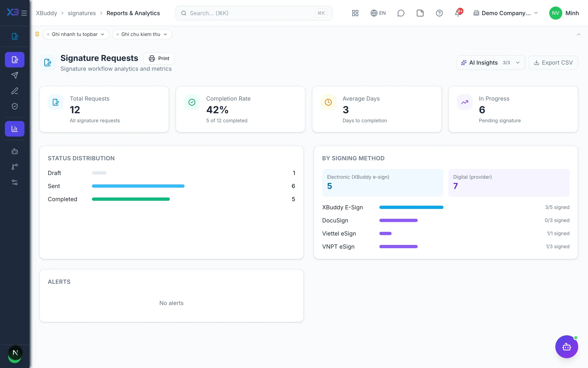Click the 'Electronic (XBuddy e-sign)' tile
The height and width of the screenshot is (368, 588).
pyautogui.click(x=382, y=183)
